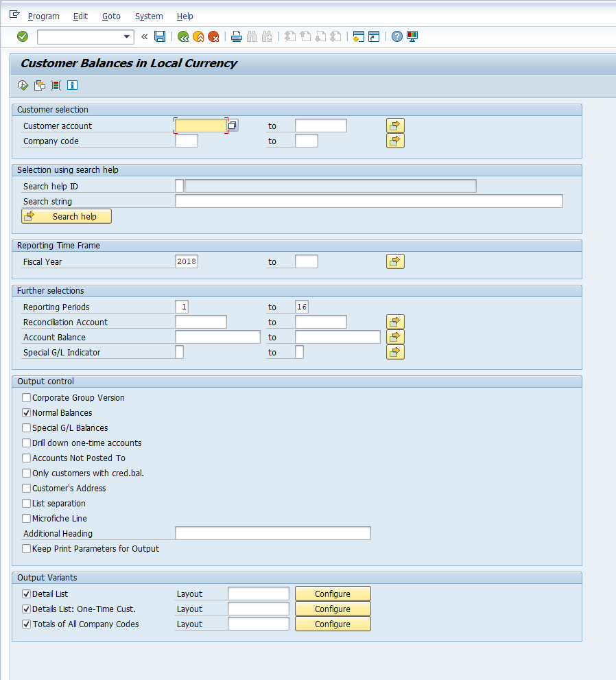
Task: Click the Execute (clock) icon
Action: coord(23,85)
